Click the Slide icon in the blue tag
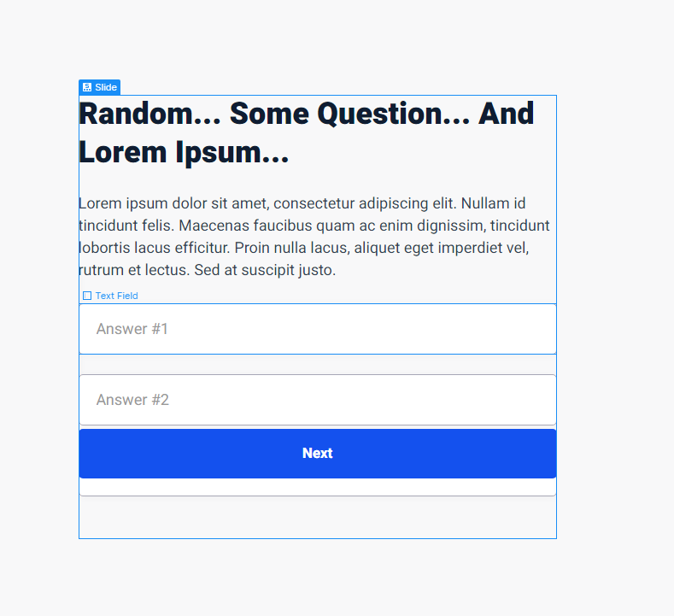This screenshot has height=616, width=674. pos(87,87)
